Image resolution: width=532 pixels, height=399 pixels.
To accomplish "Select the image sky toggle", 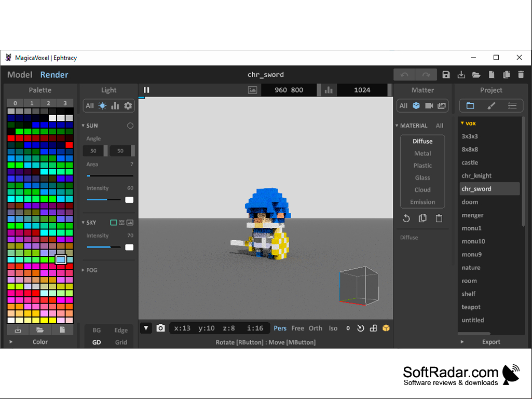I will [x=130, y=223].
